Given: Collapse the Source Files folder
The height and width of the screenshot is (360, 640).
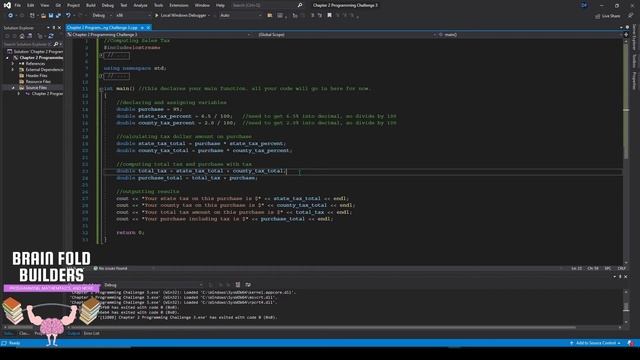Looking at the screenshot, I should tap(13, 88).
